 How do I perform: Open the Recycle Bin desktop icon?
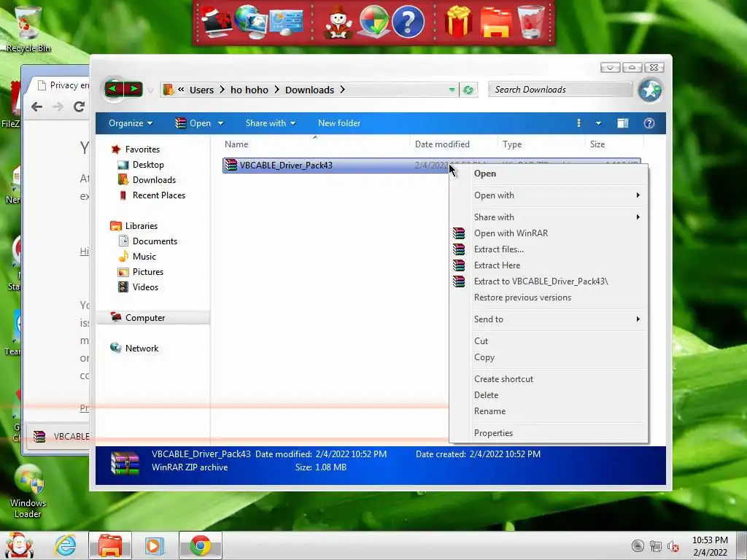(x=28, y=28)
